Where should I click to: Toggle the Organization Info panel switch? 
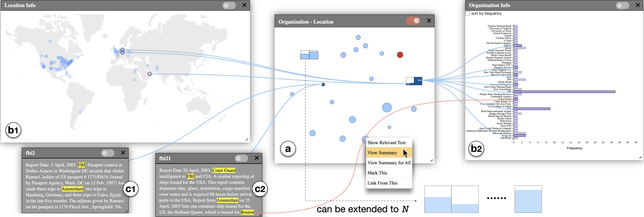click(623, 5)
